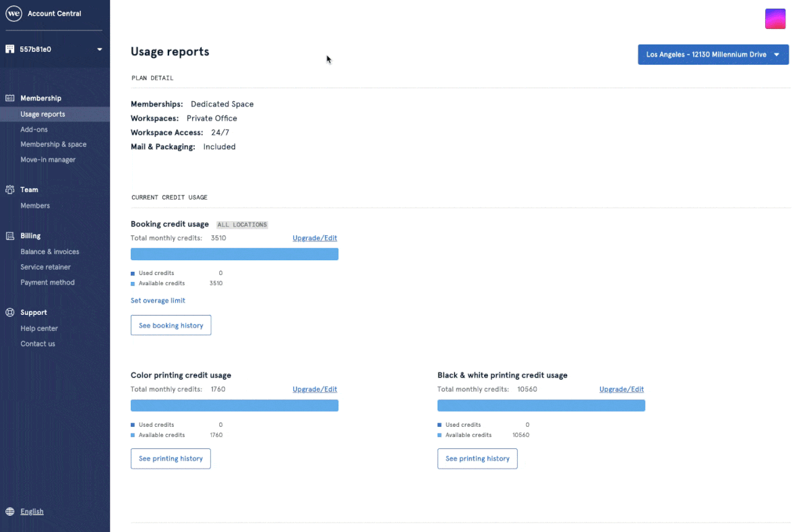Image resolution: width=809 pixels, height=532 pixels.
Task: Open Membership & space page
Action: (53, 144)
